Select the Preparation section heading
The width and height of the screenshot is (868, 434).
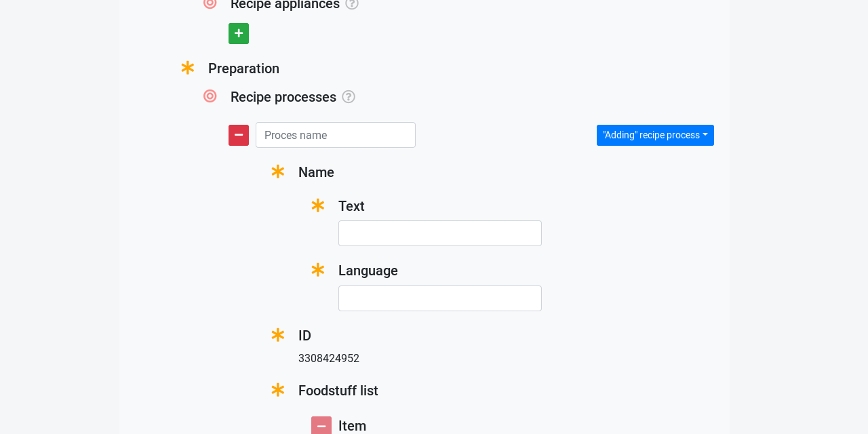click(243, 68)
